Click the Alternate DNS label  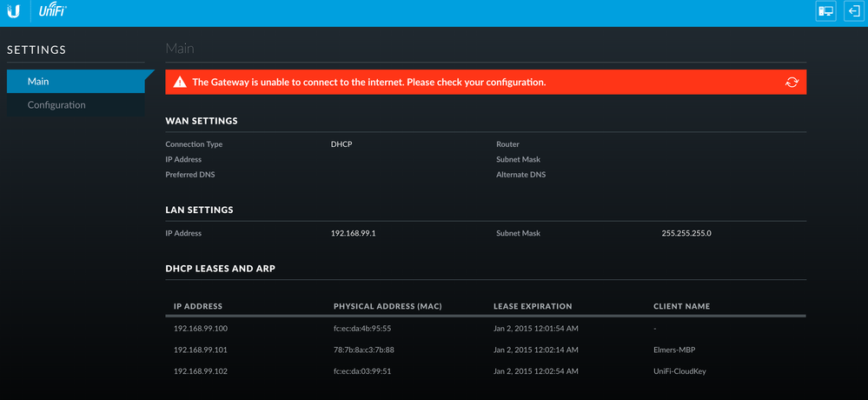point(521,175)
